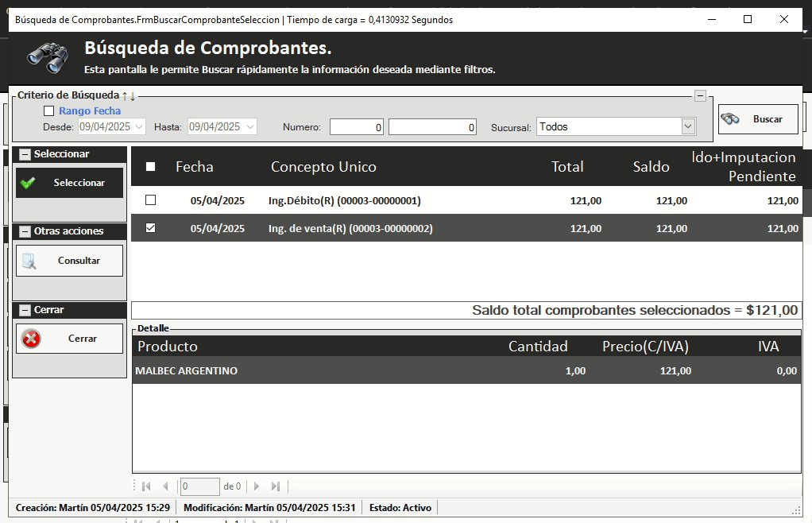
Task: Click the binoculars icon on Buscar button
Action: (x=730, y=119)
